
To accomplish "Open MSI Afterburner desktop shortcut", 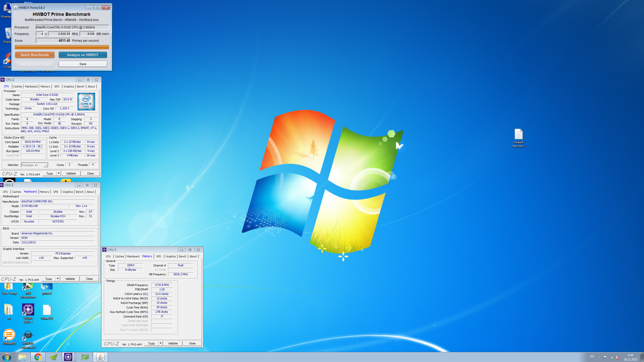I will coord(28,290).
